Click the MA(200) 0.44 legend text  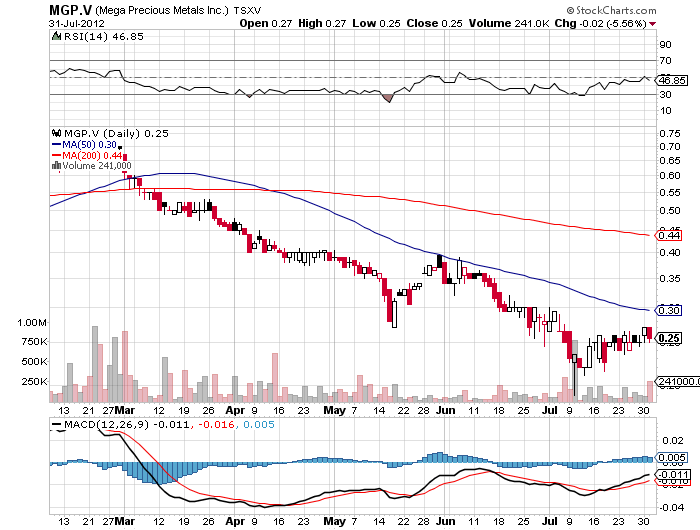click(92, 155)
